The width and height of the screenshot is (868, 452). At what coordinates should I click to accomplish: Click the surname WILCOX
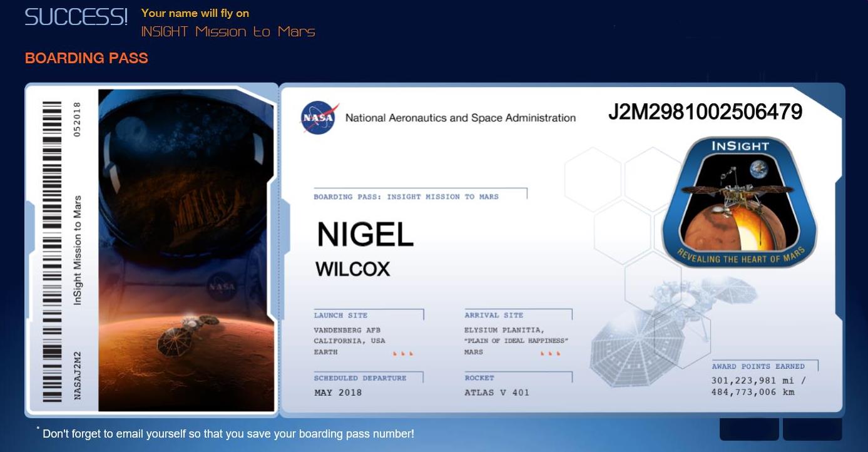(x=353, y=269)
